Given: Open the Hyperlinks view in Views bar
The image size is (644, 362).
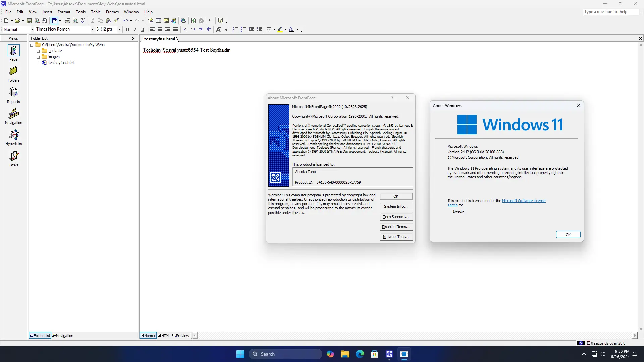Looking at the screenshot, I should (13, 138).
